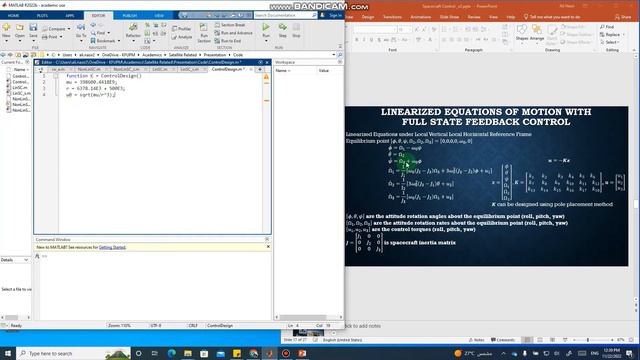Toggle Italic formatting in PowerPoint

364,40
